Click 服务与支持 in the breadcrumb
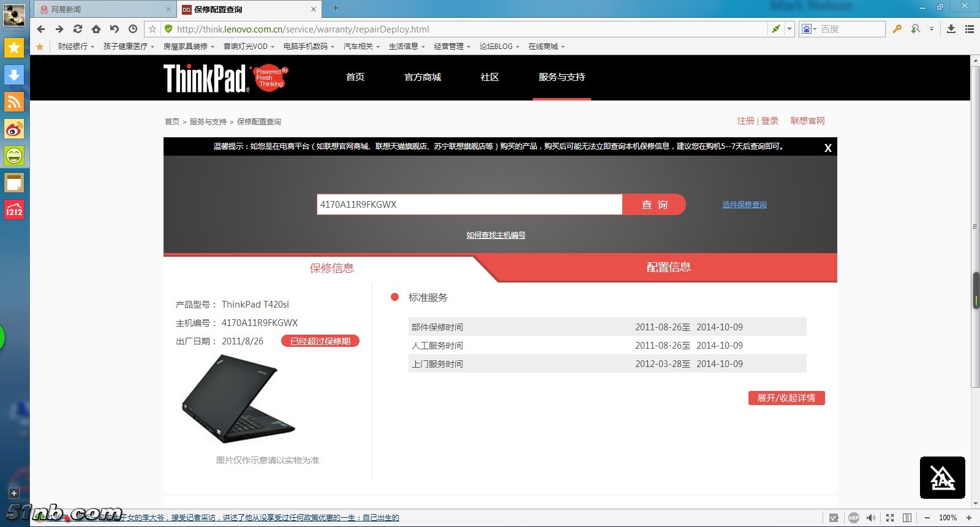Image resolution: width=980 pixels, height=527 pixels. pyautogui.click(x=208, y=122)
